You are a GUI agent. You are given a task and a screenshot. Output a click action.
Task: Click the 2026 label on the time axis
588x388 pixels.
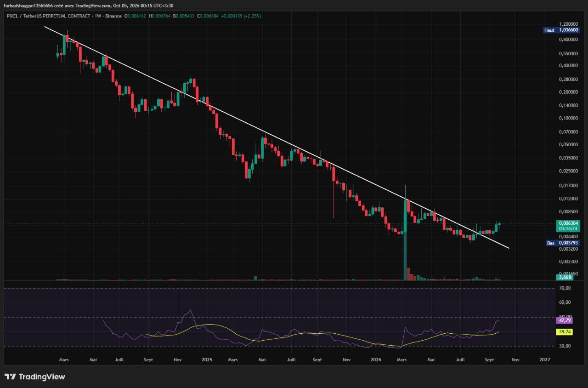(x=376, y=359)
